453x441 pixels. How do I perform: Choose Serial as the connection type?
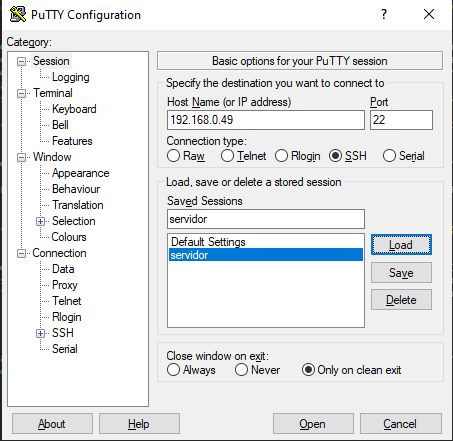[389, 156]
